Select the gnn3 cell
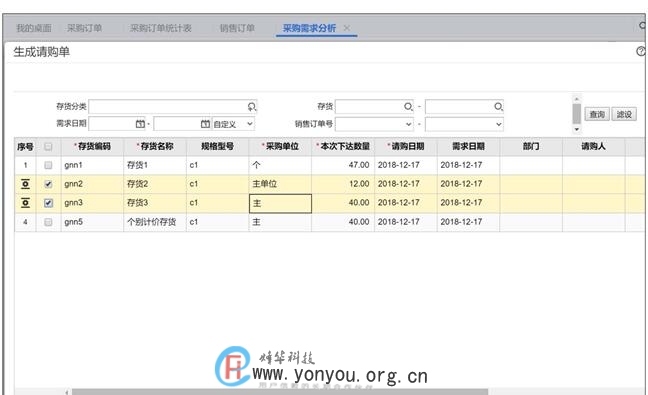This screenshot has width=648, height=395. tap(92, 203)
